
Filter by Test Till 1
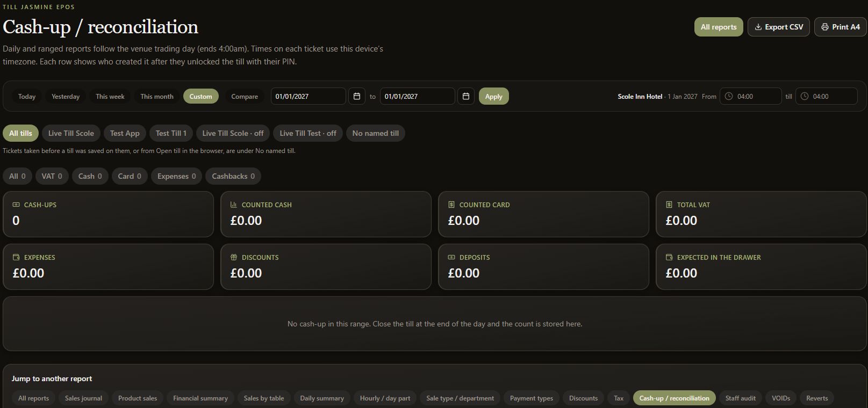(x=171, y=133)
